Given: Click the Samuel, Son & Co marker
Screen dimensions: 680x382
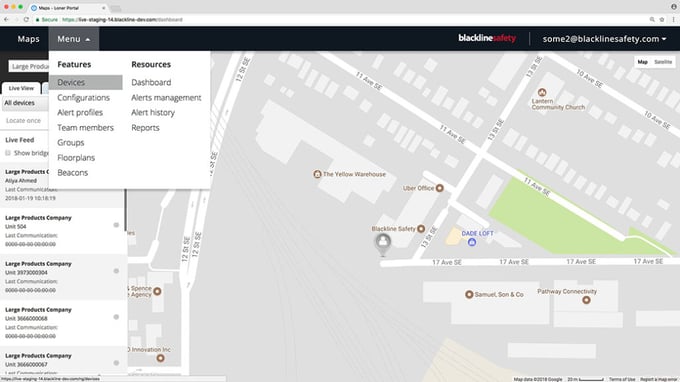Looking at the screenshot, I should coord(469,294).
